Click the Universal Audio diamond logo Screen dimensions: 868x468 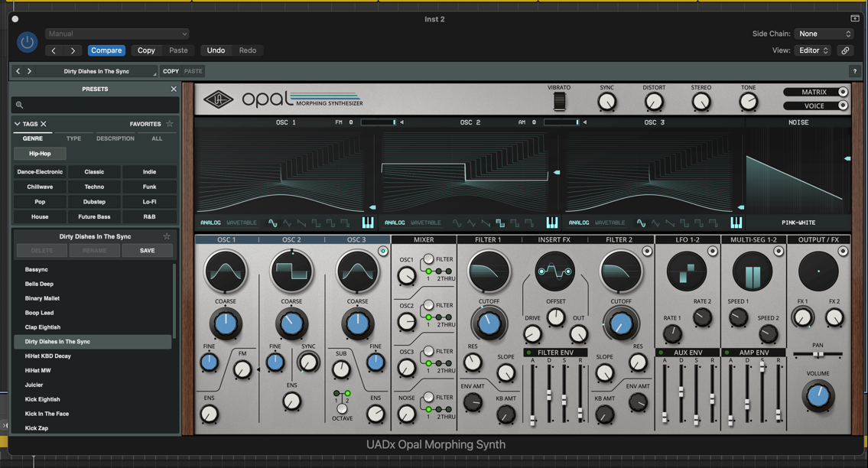pyautogui.click(x=218, y=99)
